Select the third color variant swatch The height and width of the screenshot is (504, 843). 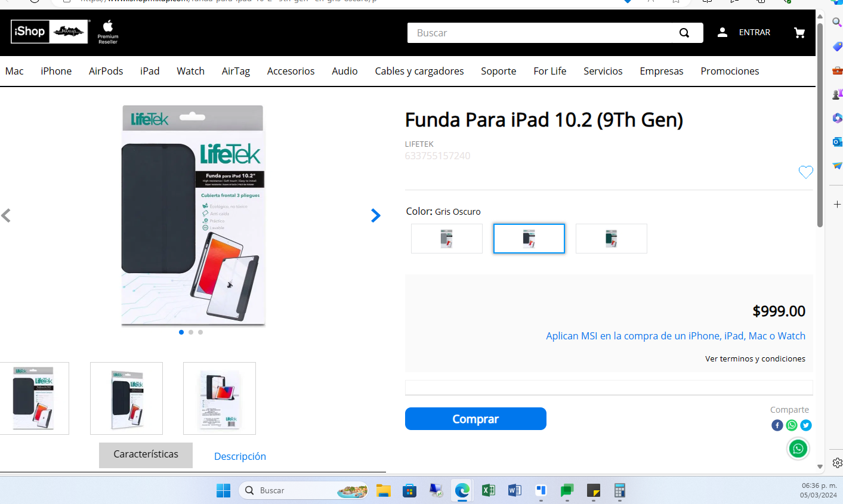click(612, 239)
